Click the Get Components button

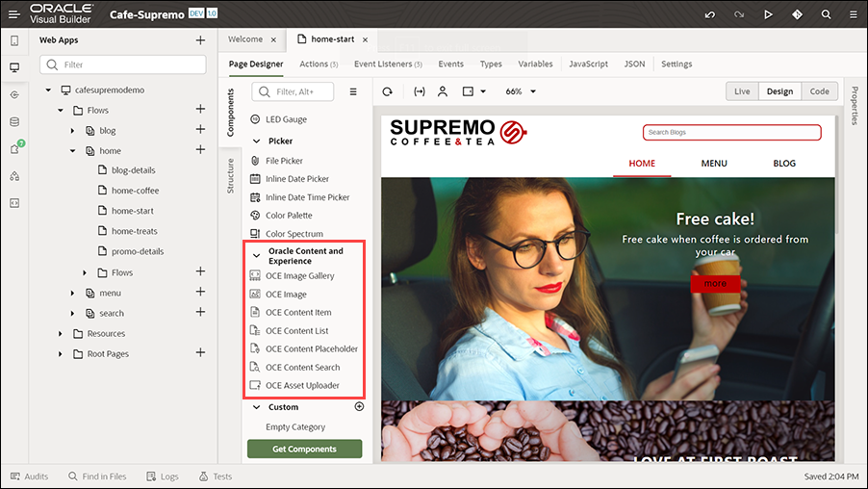(304, 450)
